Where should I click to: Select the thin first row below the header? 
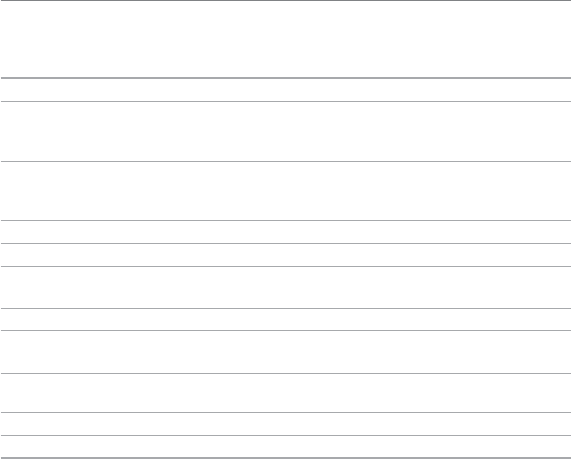pos(286,90)
